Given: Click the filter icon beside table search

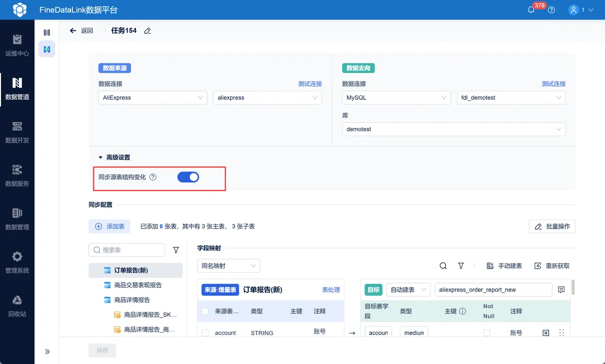Looking at the screenshot, I should (176, 250).
